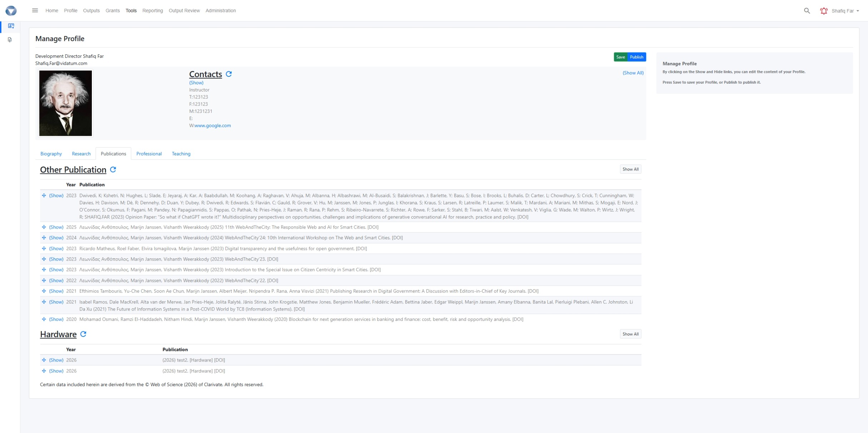Screen dimensions: 868x433
Task: Refresh the Hardware section
Action: 83,334
